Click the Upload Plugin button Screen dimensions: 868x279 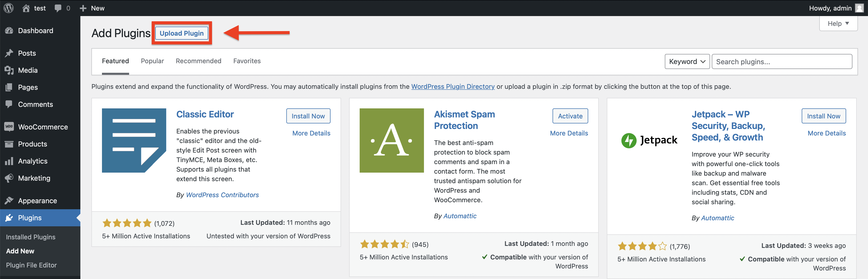click(x=182, y=33)
